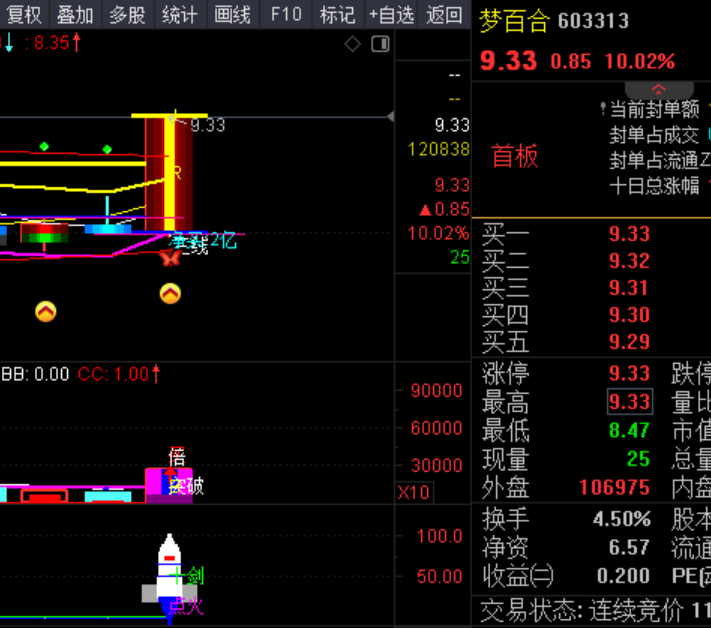The image size is (711, 628).
Task: Open the 复权 menu
Action: 24,15
